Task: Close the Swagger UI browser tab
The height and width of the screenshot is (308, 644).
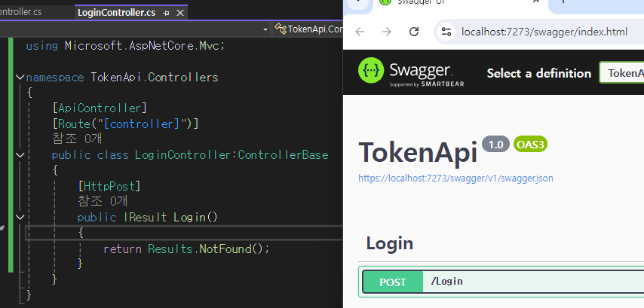Action: (x=535, y=2)
